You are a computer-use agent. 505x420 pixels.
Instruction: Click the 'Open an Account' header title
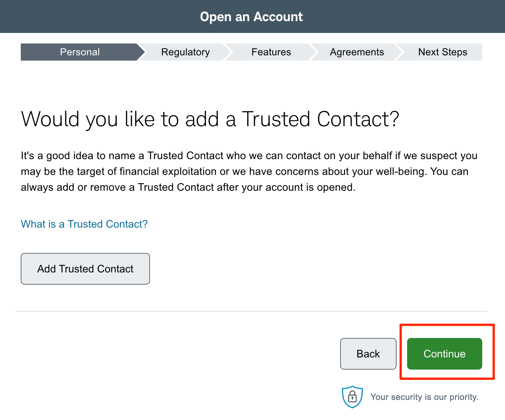click(x=251, y=16)
